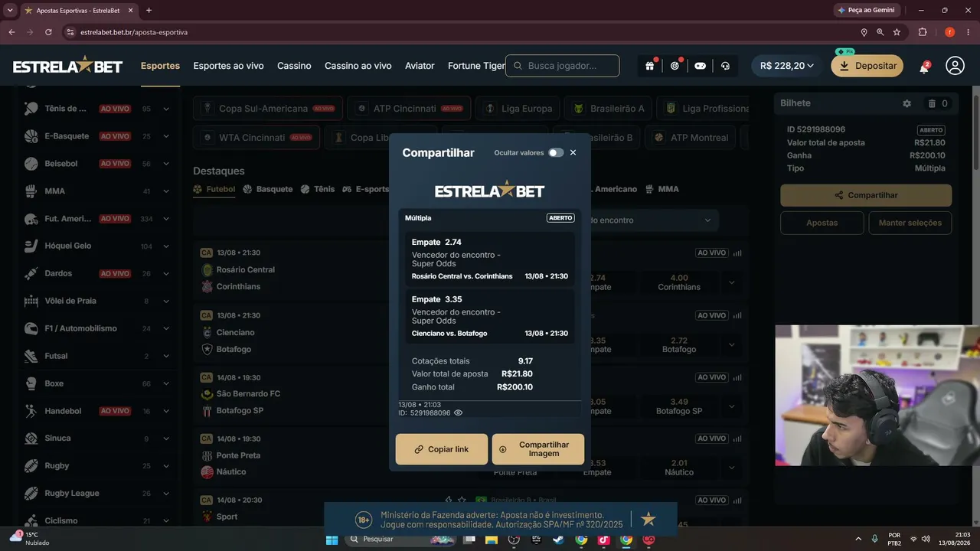The height and width of the screenshot is (551, 980).
Task: Expand more markets for Cienciano match
Action: click(731, 345)
